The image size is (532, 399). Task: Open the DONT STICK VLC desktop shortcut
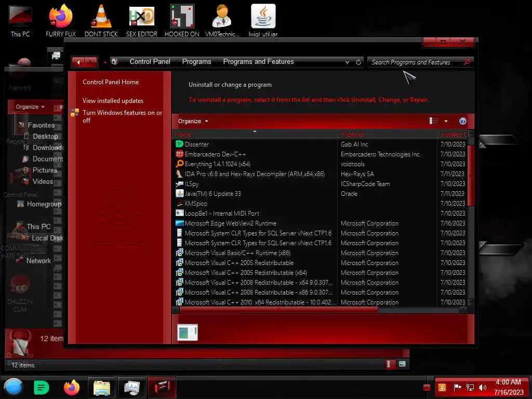pos(101,20)
